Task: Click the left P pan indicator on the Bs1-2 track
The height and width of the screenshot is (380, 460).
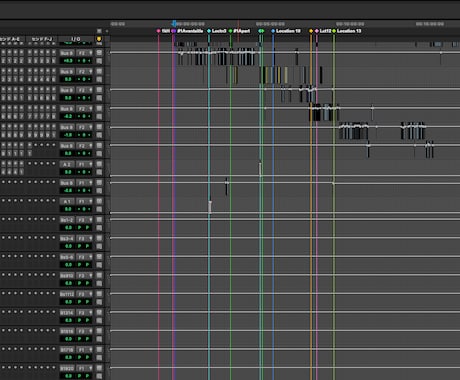Action: 80,228
